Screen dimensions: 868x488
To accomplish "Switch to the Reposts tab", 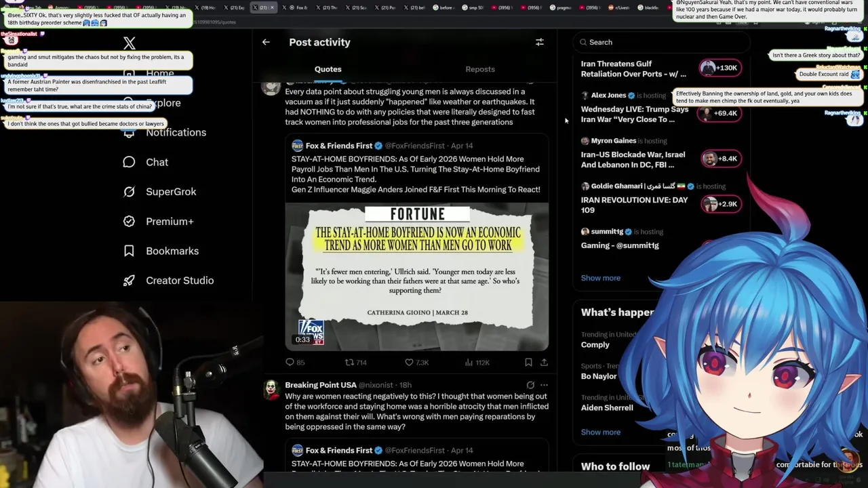I will 480,69.
